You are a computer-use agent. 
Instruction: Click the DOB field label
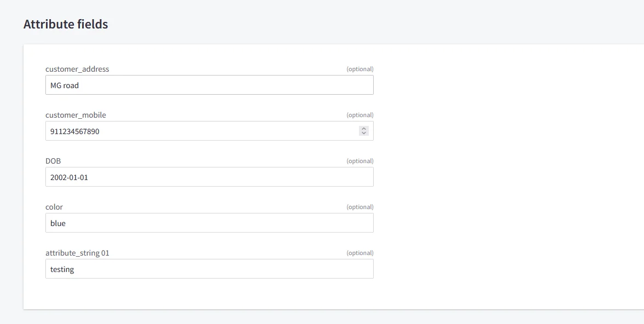[53, 161]
